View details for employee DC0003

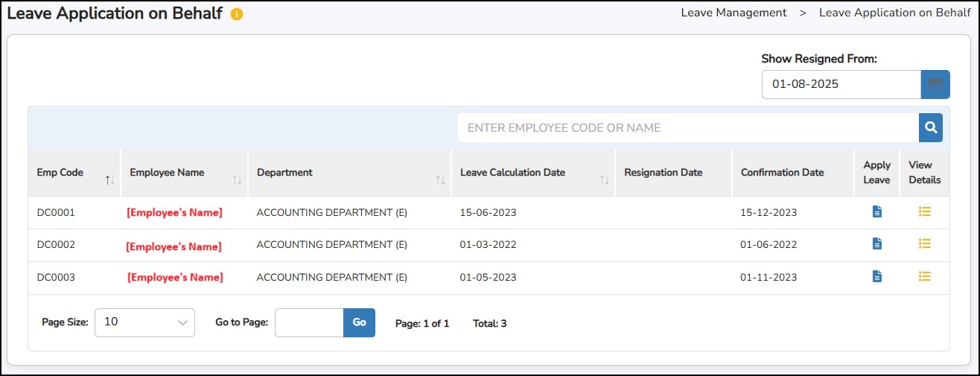(x=925, y=276)
